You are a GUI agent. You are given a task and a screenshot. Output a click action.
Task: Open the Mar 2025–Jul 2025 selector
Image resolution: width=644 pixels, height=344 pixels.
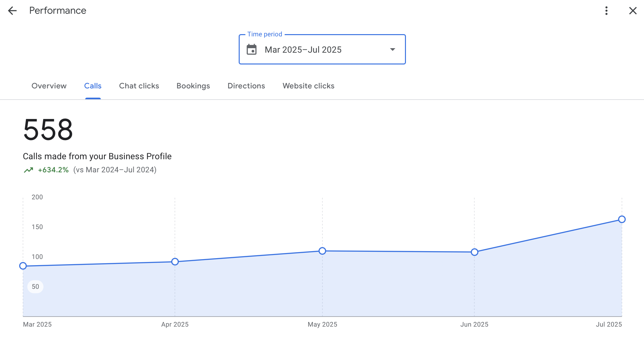coord(303,50)
